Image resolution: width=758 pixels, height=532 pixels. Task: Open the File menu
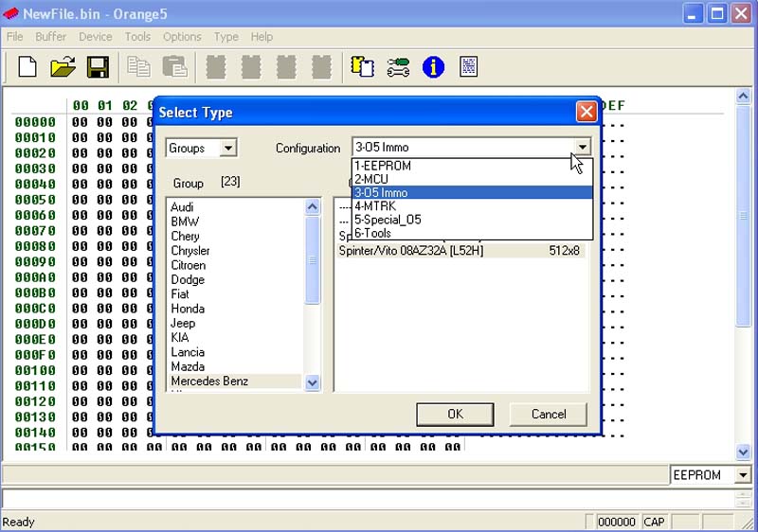[x=14, y=37]
